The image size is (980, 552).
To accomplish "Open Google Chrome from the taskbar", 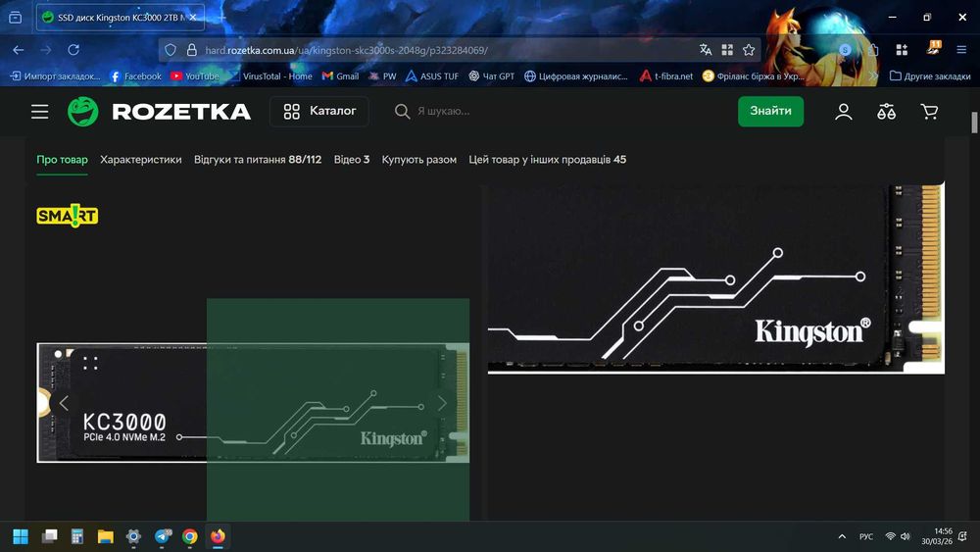I will tap(190, 536).
